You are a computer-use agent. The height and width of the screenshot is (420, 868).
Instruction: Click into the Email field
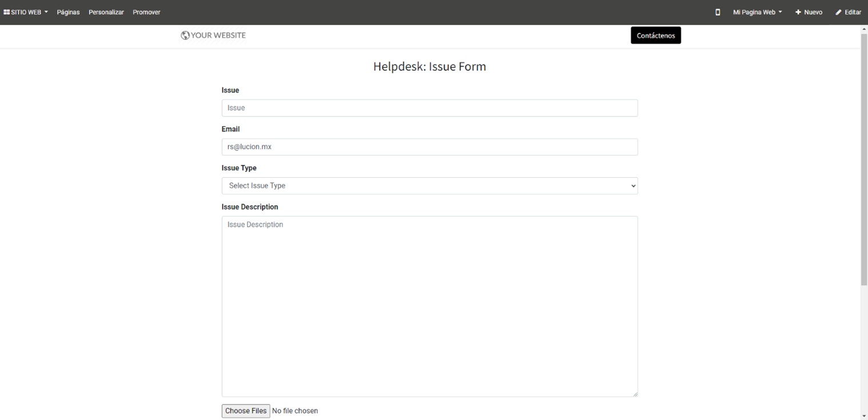pyautogui.click(x=429, y=147)
